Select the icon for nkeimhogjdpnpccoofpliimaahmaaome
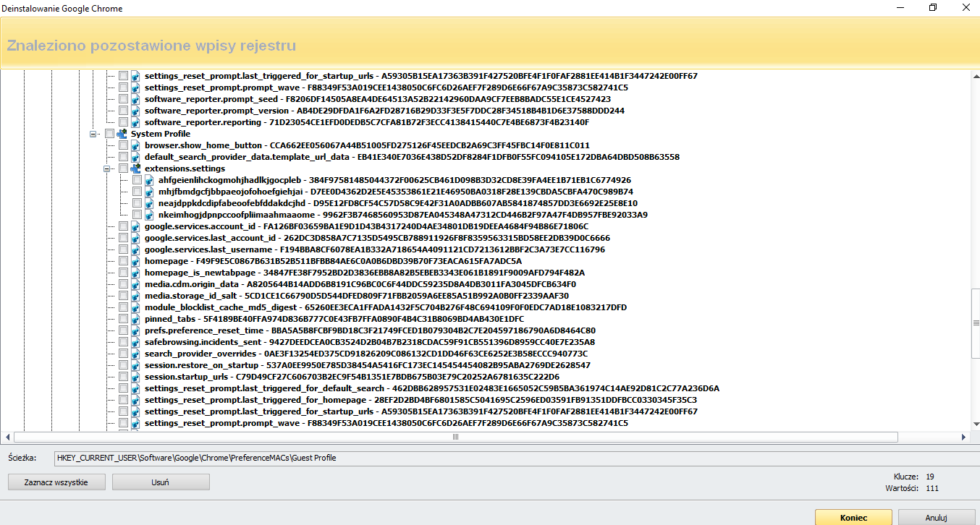The width and height of the screenshot is (980, 525). [149, 215]
